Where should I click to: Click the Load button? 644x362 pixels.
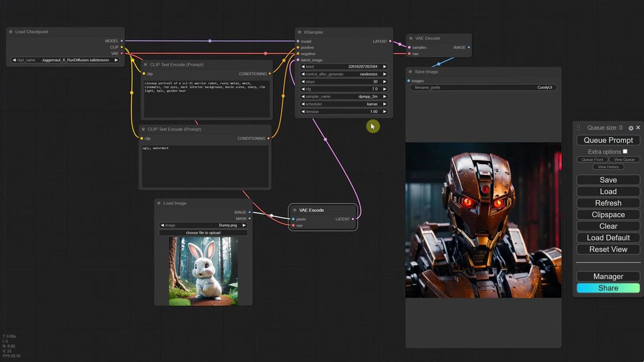[x=608, y=191]
